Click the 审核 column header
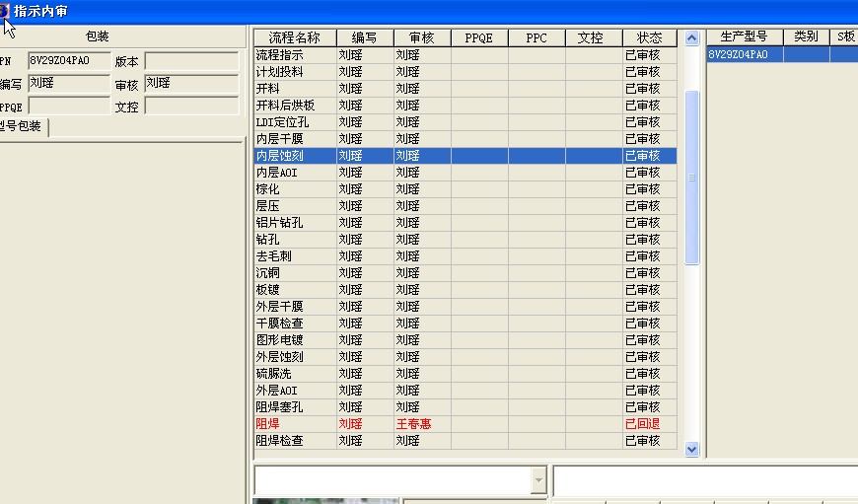Viewport: 858px width, 504px height. [422, 37]
